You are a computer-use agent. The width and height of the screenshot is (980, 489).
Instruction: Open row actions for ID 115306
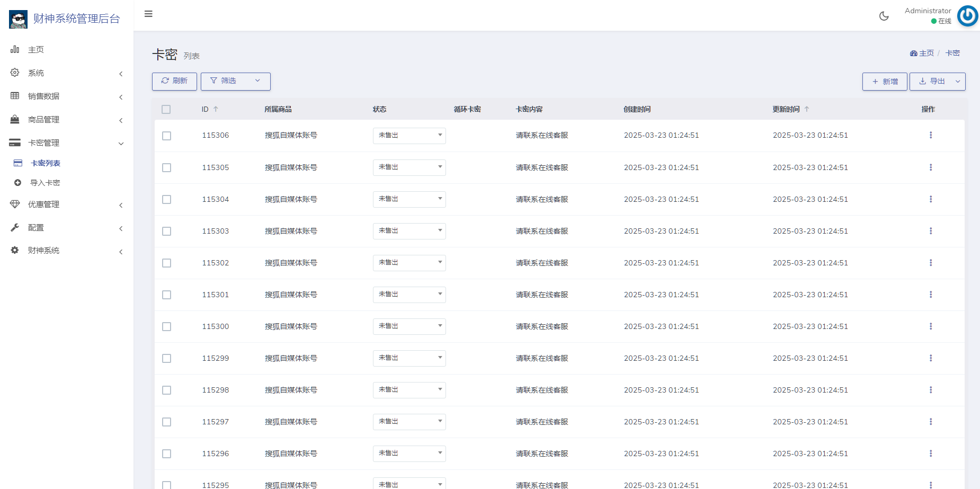pos(931,135)
